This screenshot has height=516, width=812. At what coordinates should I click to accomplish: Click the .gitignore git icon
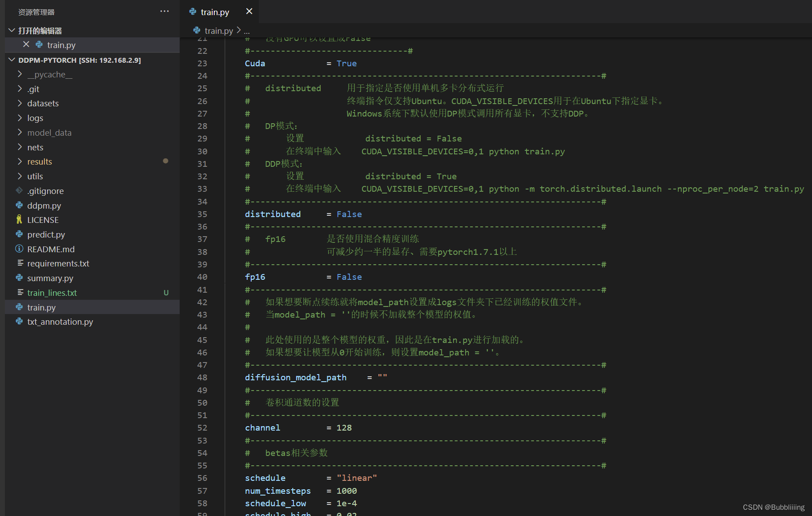[x=19, y=190]
